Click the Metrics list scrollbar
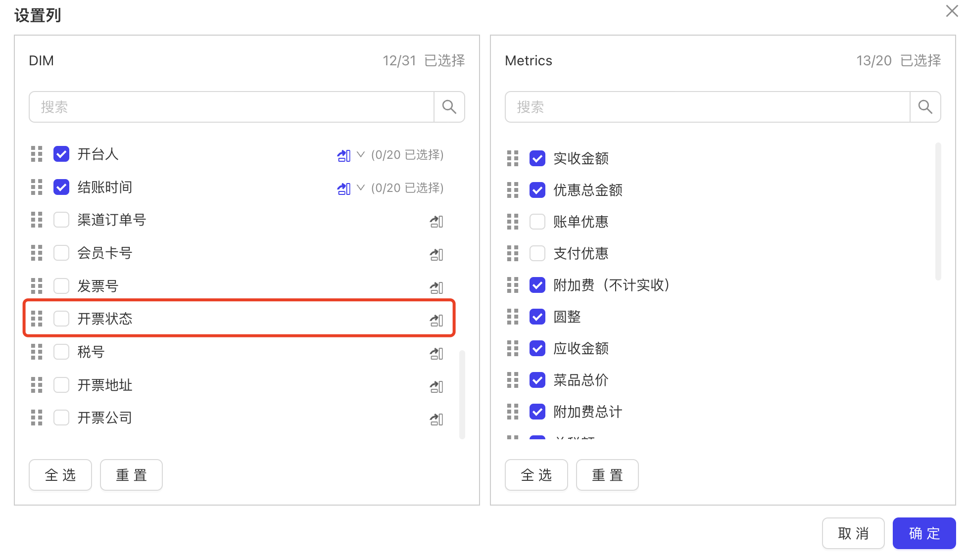The height and width of the screenshot is (560, 966). coord(938,211)
